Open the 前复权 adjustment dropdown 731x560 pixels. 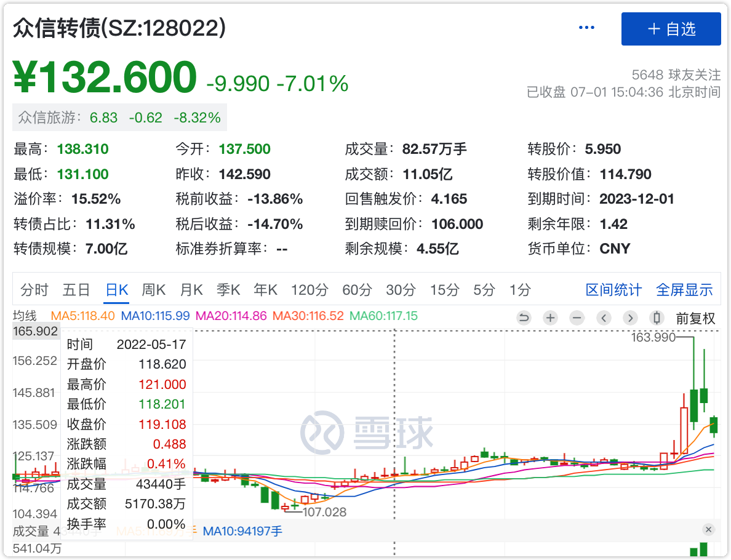click(x=695, y=318)
